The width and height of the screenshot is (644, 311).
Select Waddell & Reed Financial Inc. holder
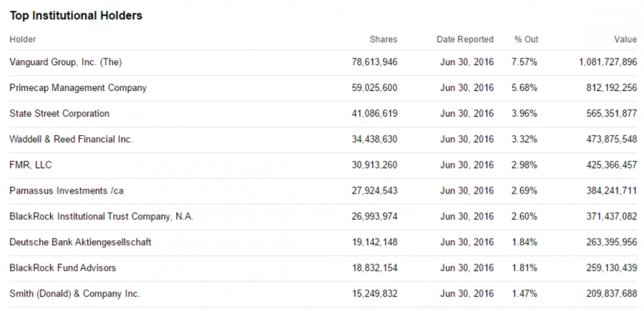pyautogui.click(x=71, y=140)
